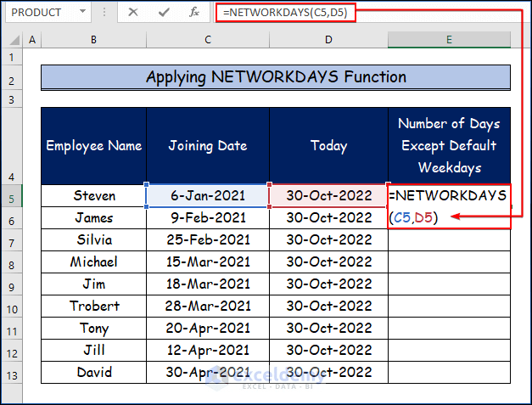Select row 3 header
Viewport: 532px width, 405px height.
pyautogui.click(x=12, y=100)
